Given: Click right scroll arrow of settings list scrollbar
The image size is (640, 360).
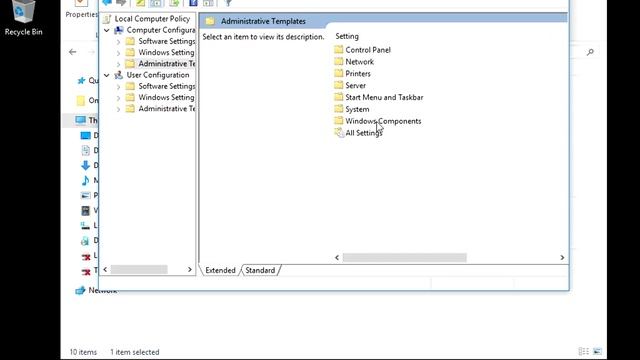Looking at the screenshot, I should pos(562,258).
